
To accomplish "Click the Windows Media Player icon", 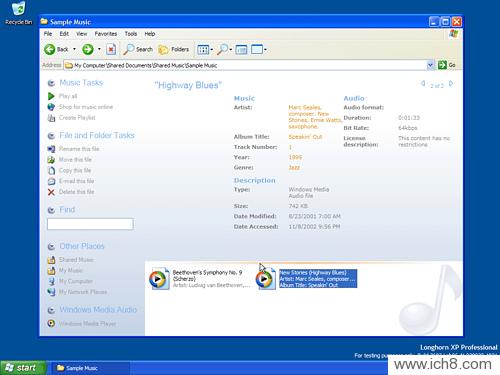I will (x=51, y=323).
